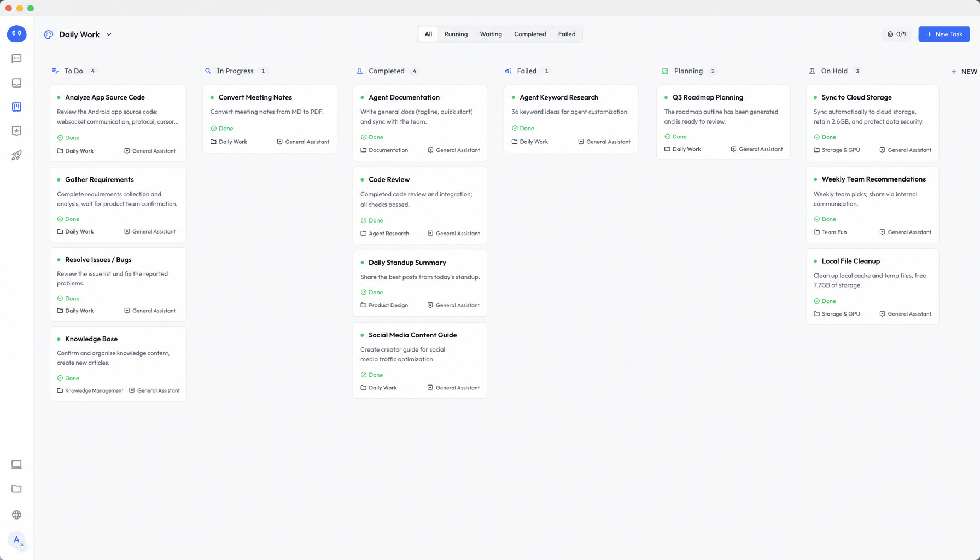This screenshot has height=560, width=980.
Task: Click the blue app logo avatar
Action: click(16, 34)
